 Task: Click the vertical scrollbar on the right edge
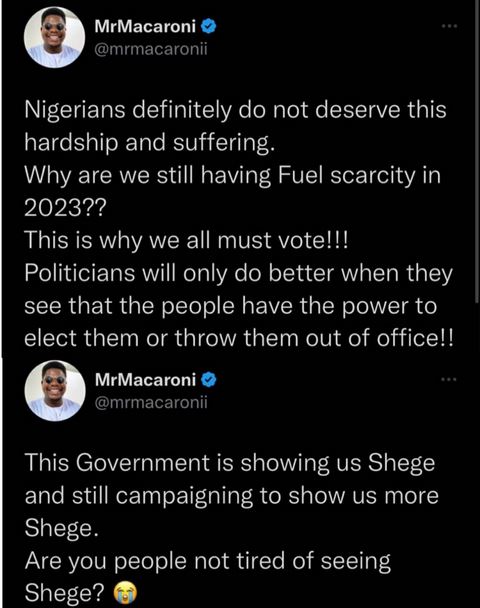coord(477,151)
